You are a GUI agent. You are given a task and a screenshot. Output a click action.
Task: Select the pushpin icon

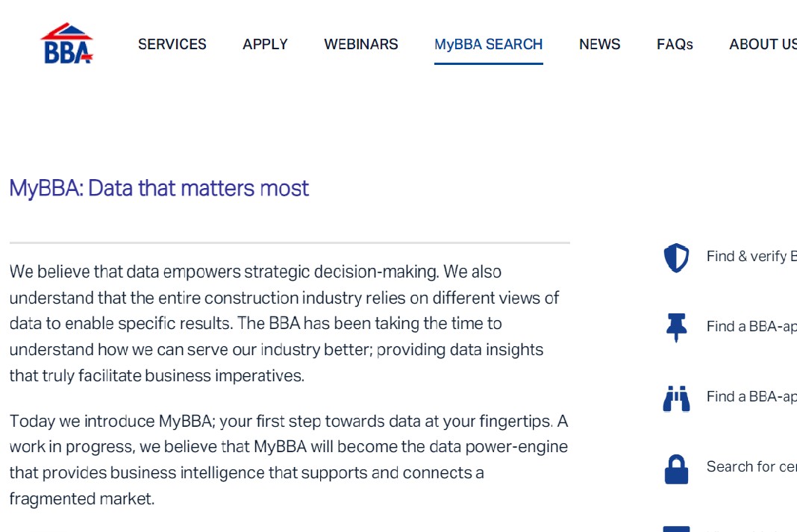pyautogui.click(x=676, y=328)
